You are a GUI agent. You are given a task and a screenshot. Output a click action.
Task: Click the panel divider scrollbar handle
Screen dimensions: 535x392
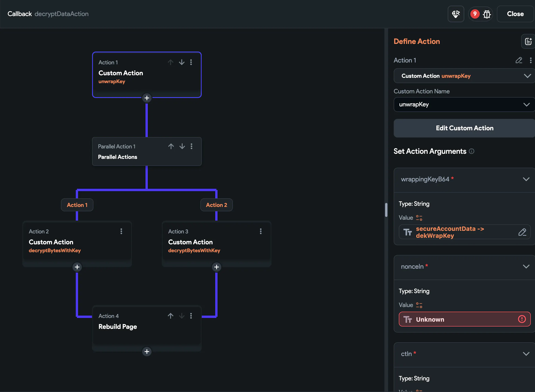tap(386, 210)
